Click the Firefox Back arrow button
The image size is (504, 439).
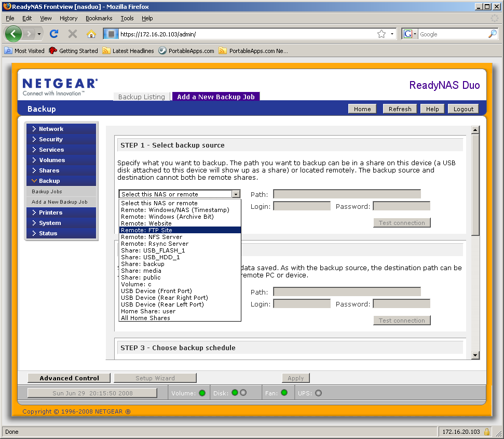[x=13, y=33]
